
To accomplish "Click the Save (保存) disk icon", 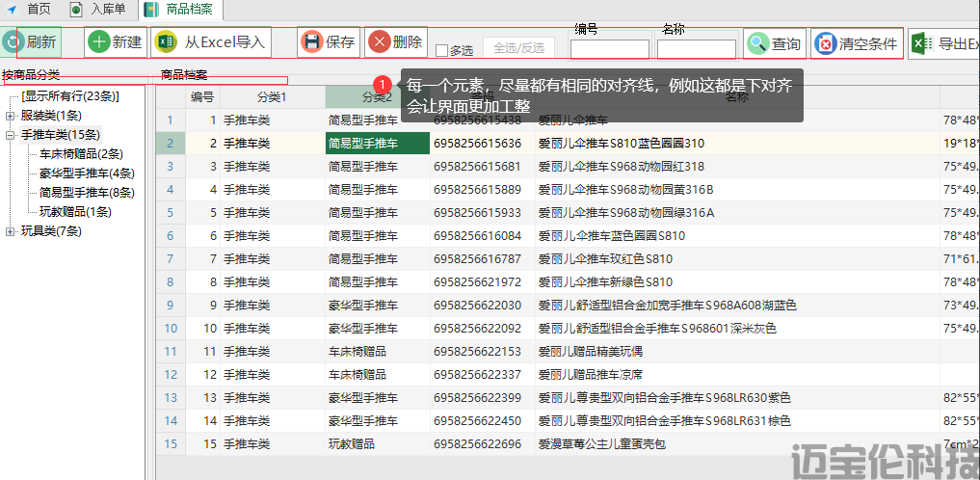I will pos(311,42).
